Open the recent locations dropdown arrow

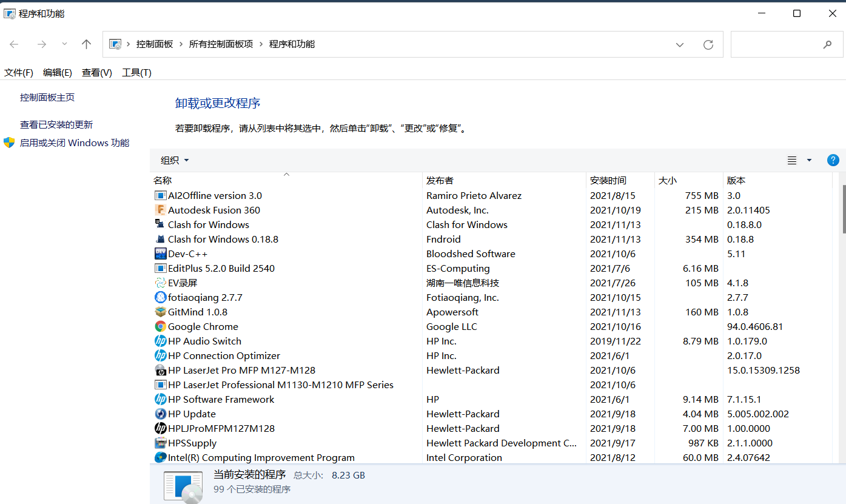[x=64, y=44]
